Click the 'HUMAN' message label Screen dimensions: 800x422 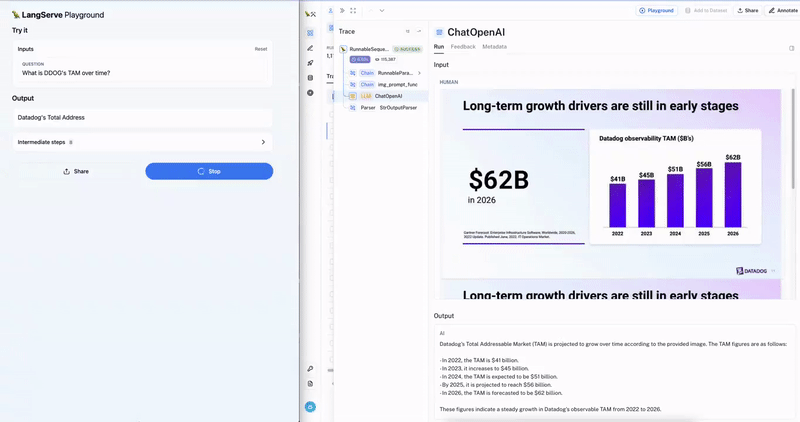pyautogui.click(x=449, y=82)
